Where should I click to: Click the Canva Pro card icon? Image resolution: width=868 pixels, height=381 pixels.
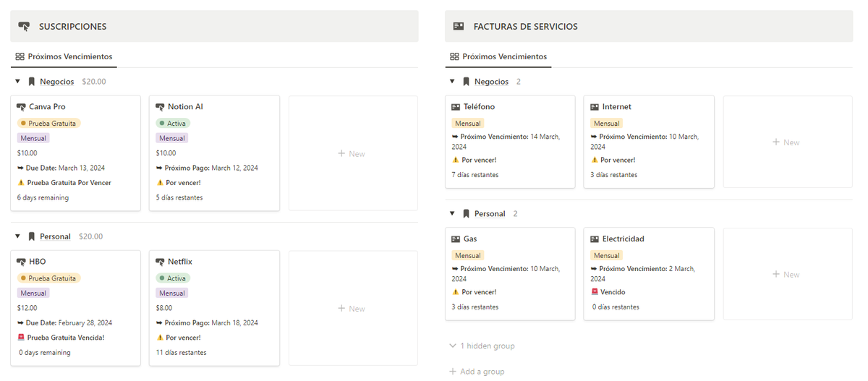coord(21,107)
